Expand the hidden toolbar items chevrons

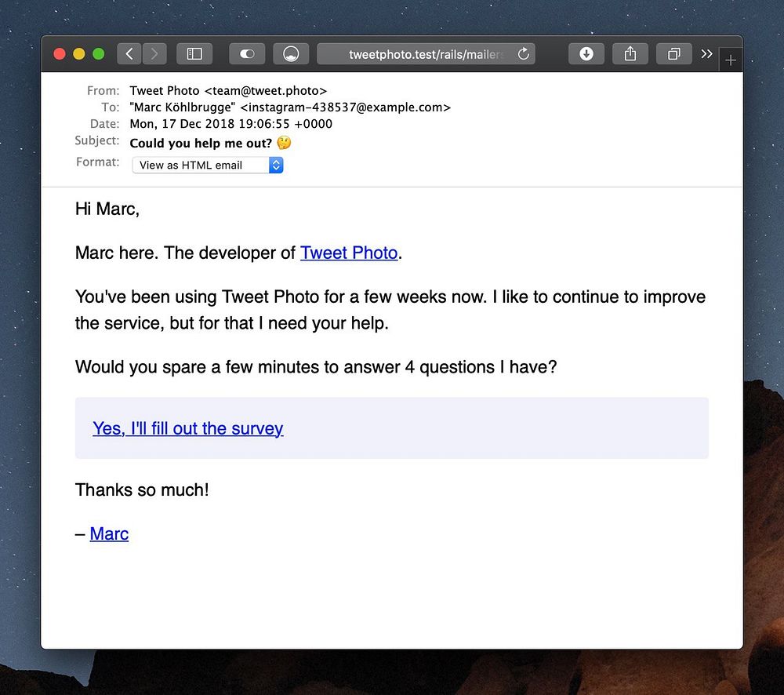pos(706,53)
